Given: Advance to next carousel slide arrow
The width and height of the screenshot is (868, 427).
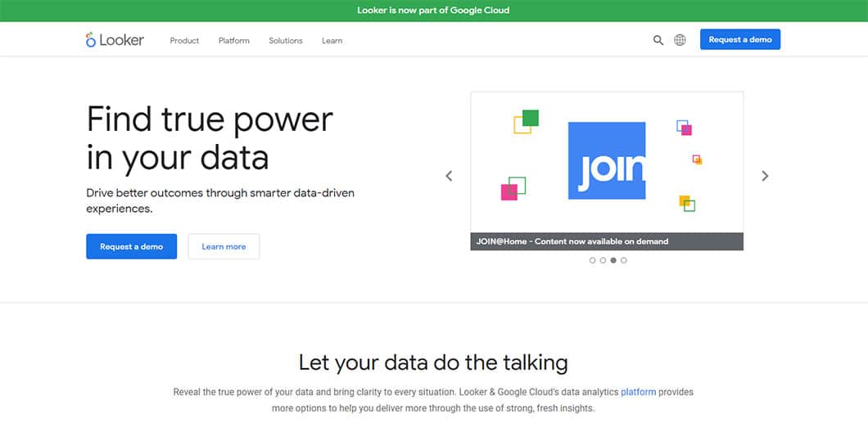Looking at the screenshot, I should pyautogui.click(x=765, y=176).
